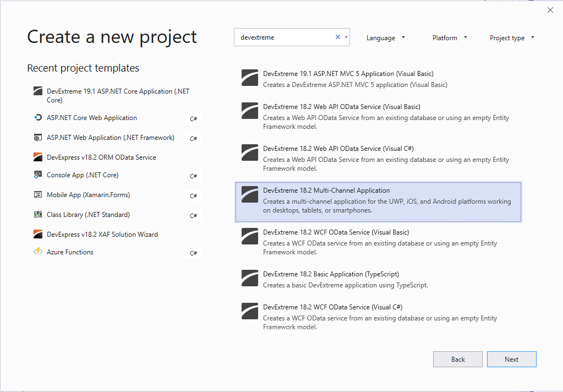Select DevExtreme 18.2 Web API OData Service (Visual C#)
The image size is (563, 392).
click(x=338, y=149)
